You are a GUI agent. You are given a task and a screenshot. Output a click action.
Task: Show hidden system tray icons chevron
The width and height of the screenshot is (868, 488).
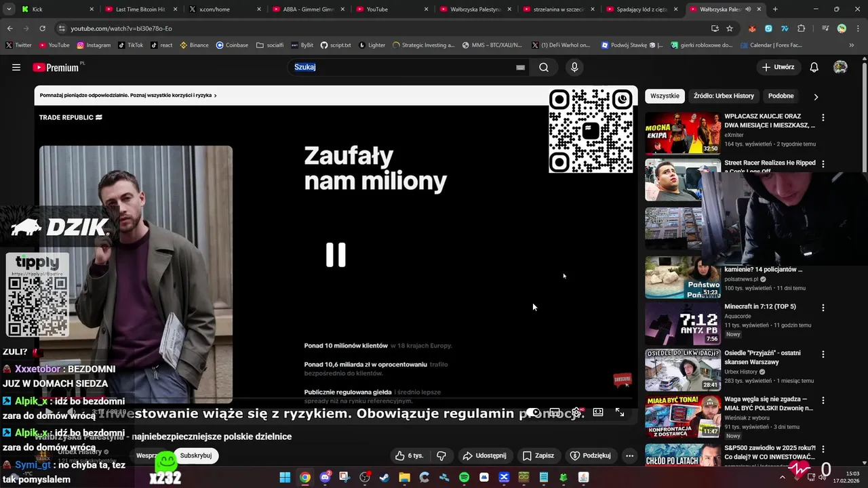pyautogui.click(x=783, y=477)
